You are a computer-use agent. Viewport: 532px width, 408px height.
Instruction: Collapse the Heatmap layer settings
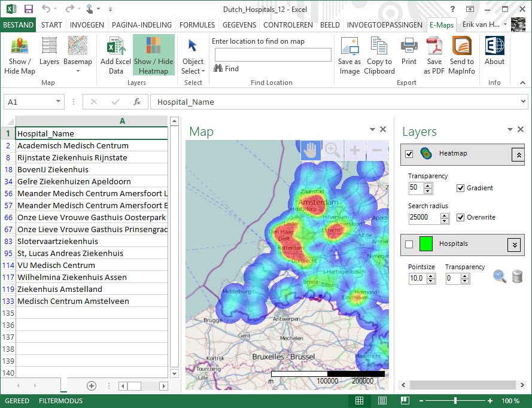coord(518,154)
